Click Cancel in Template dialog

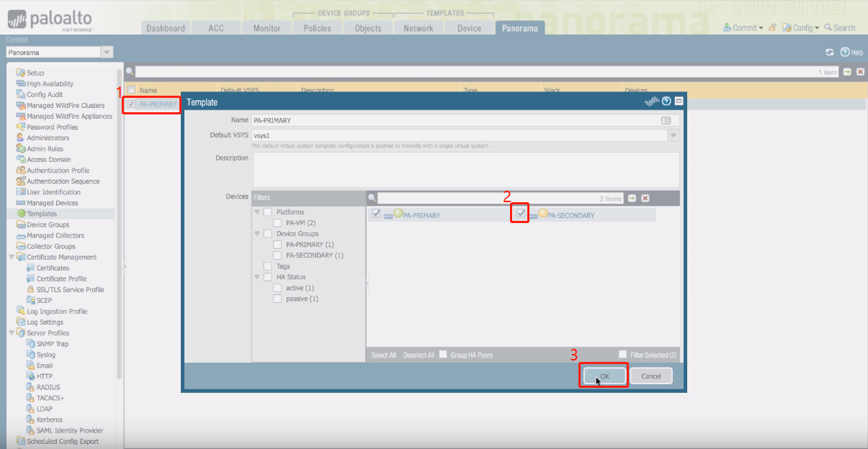(x=650, y=376)
